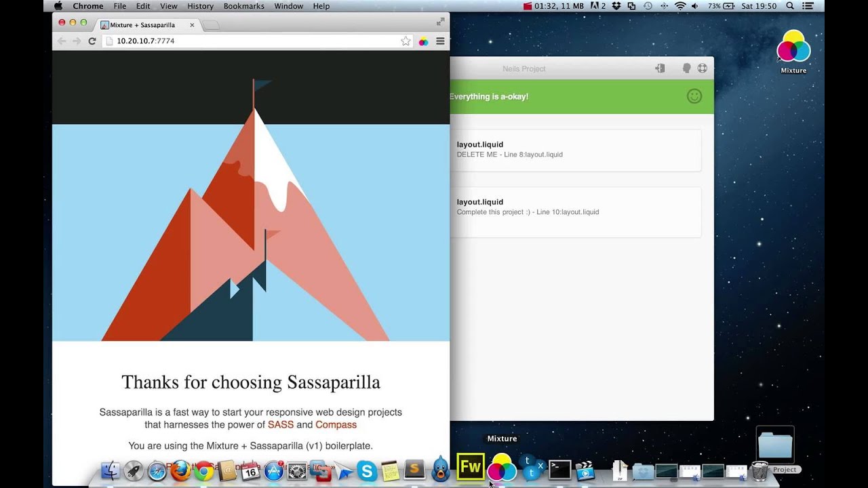
Task: Enter Chrome fullscreen via the expand arrows icon
Action: pos(440,22)
